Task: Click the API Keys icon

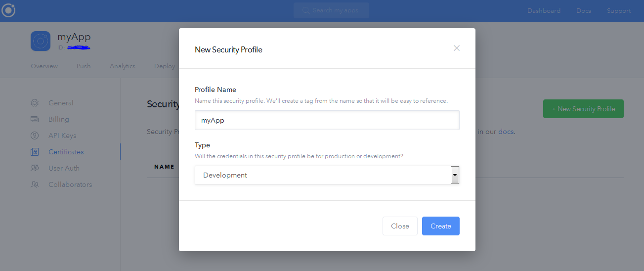Action: tap(35, 135)
